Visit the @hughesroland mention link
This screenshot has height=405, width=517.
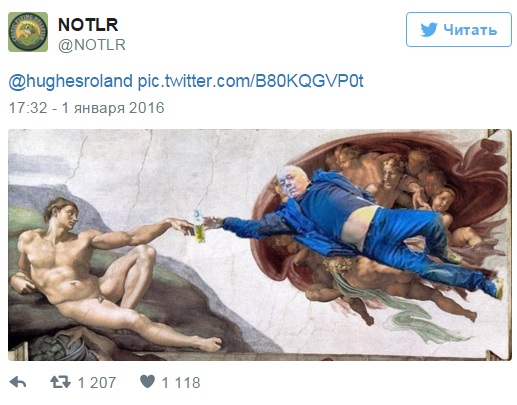[70, 81]
